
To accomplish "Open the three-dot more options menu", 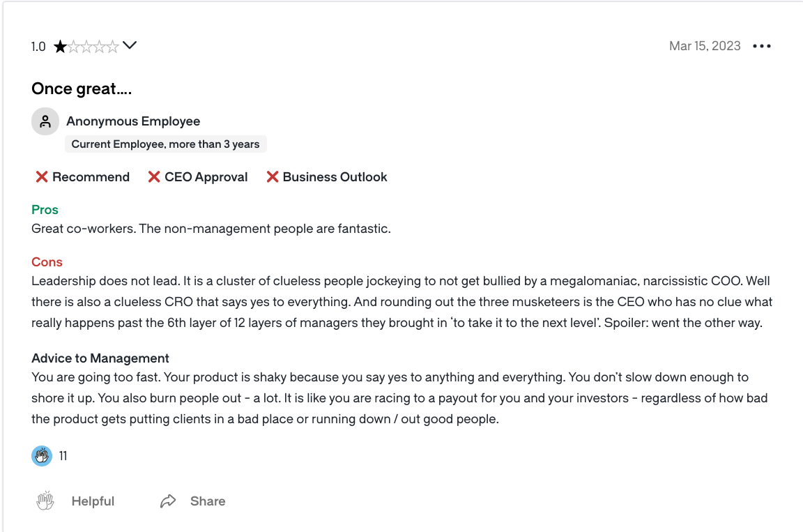I will point(762,46).
